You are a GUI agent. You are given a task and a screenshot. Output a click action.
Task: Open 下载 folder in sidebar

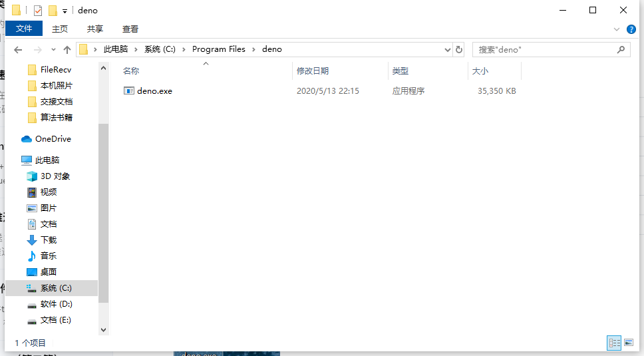pos(41,240)
